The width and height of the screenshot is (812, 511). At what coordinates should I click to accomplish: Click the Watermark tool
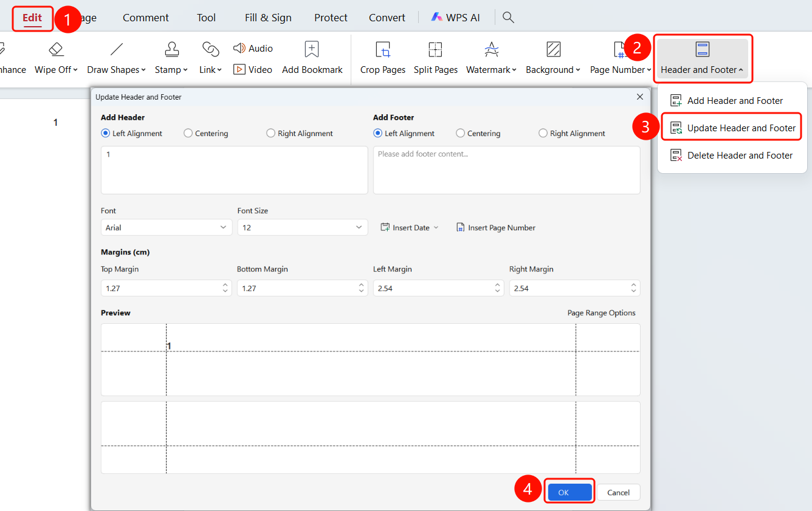click(491, 58)
